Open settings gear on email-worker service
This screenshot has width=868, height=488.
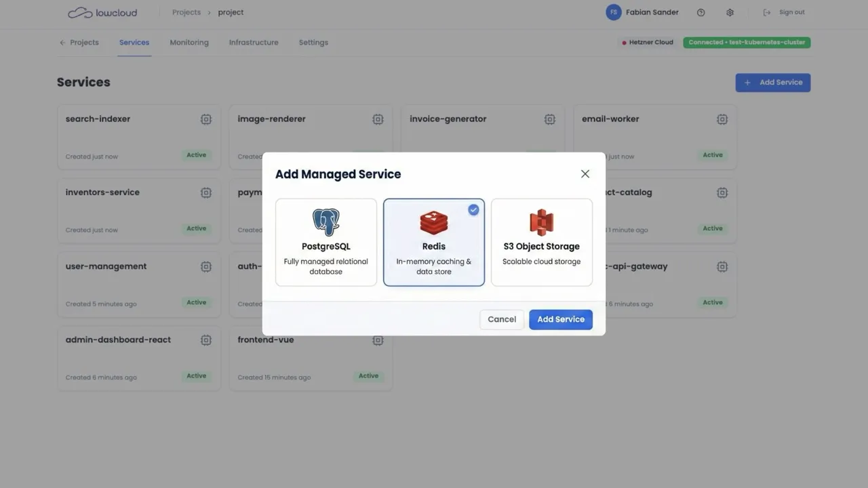(x=722, y=119)
